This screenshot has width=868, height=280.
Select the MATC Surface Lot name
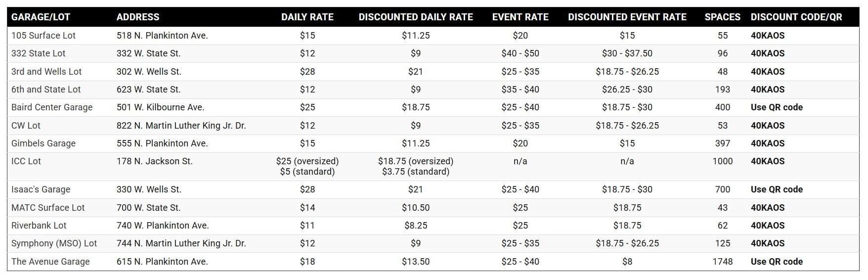pyautogui.click(x=48, y=208)
